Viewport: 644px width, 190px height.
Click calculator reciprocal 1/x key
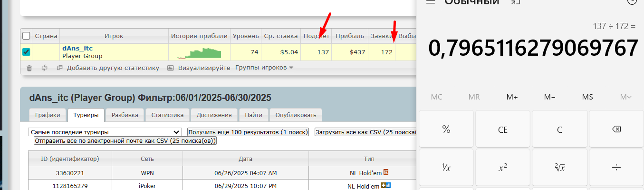click(x=446, y=168)
